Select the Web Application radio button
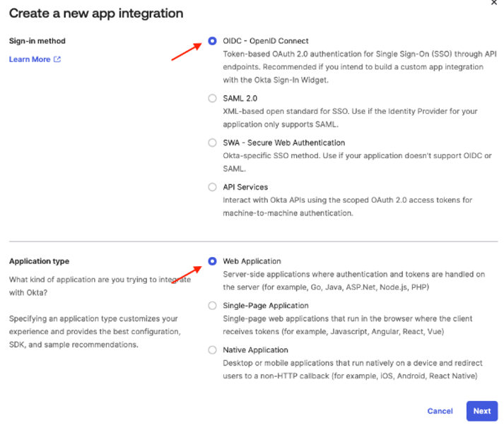504x430 pixels. click(212, 261)
